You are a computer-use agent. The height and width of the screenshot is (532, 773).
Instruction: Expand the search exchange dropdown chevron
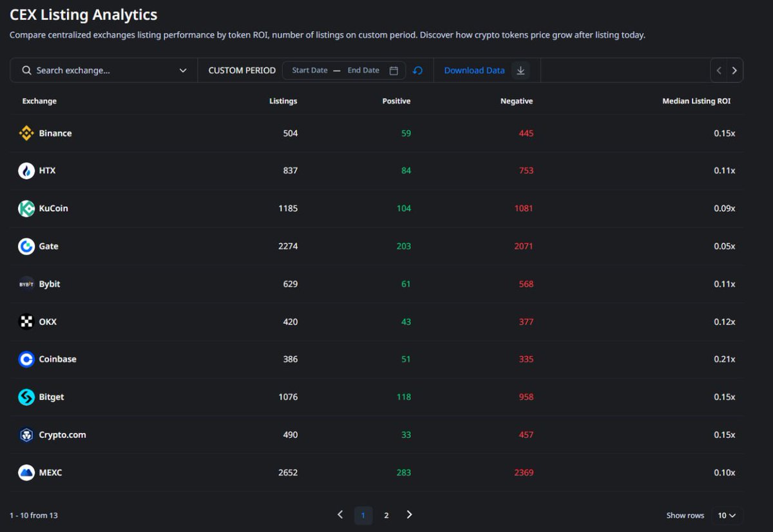click(183, 70)
